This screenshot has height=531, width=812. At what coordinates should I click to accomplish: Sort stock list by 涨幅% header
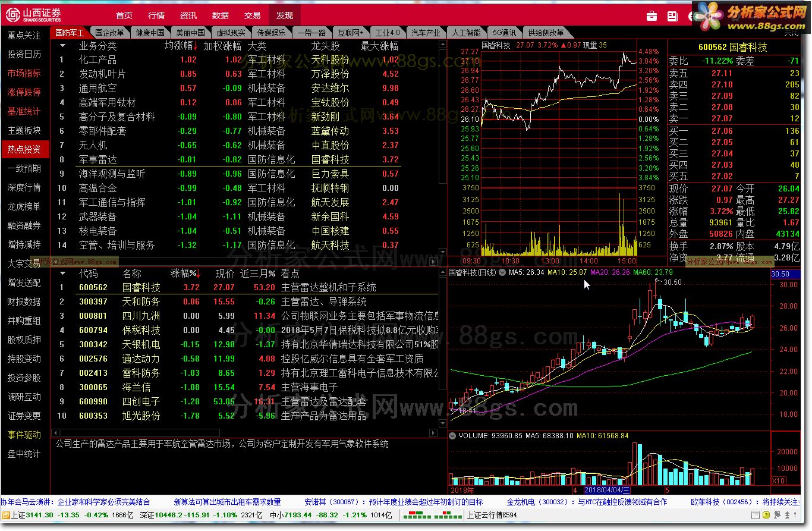[x=186, y=274]
